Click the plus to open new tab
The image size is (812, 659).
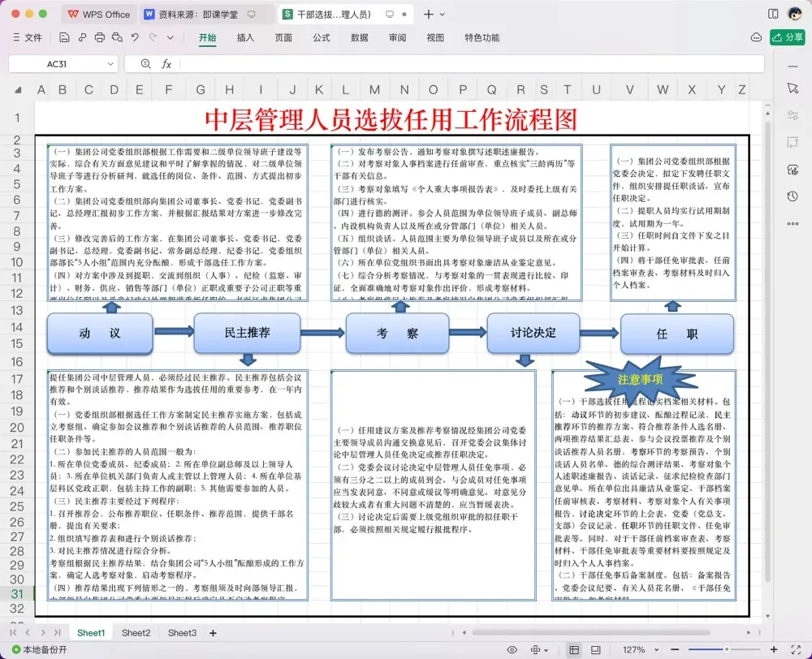coord(428,14)
